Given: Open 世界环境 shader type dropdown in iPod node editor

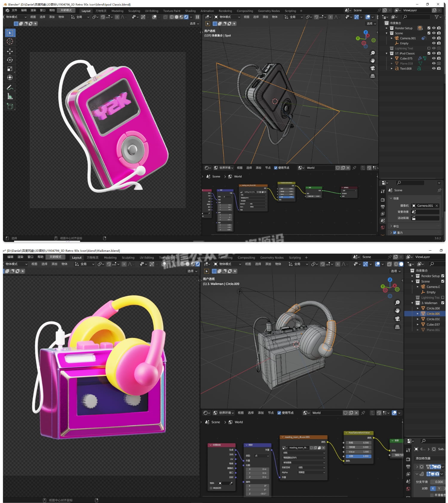Looking at the screenshot, I should pyautogui.click(x=223, y=168).
